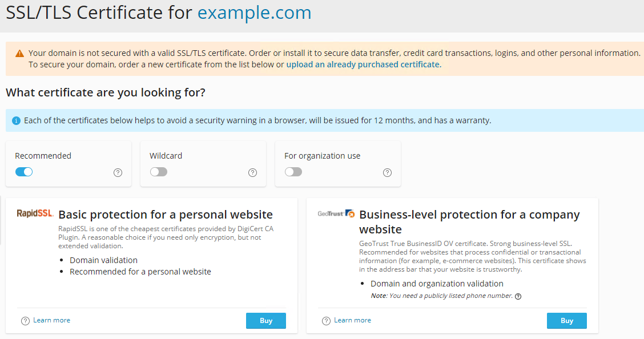The height and width of the screenshot is (339, 644).
Task: Buy the GeoTrust business-level certificate
Action: pyautogui.click(x=566, y=321)
